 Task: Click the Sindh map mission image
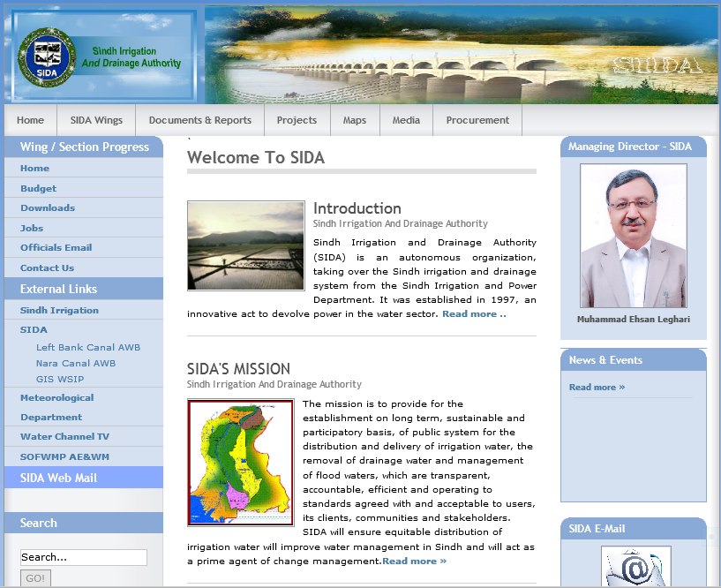click(x=241, y=463)
